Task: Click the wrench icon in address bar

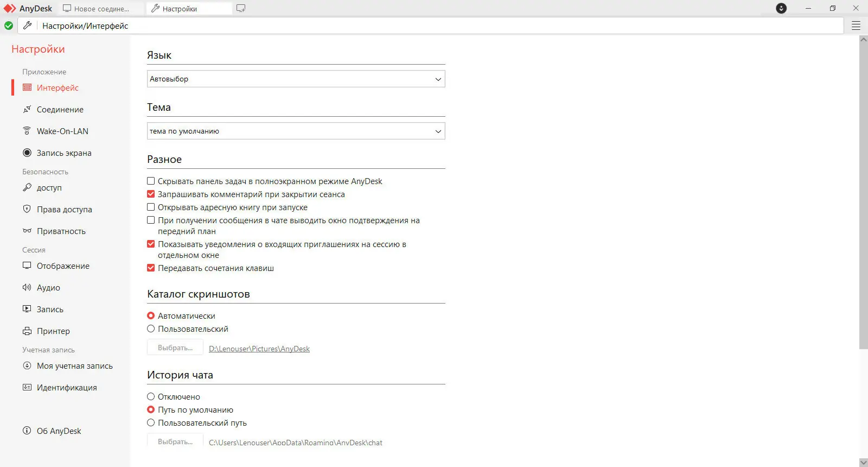Action: 27,26
